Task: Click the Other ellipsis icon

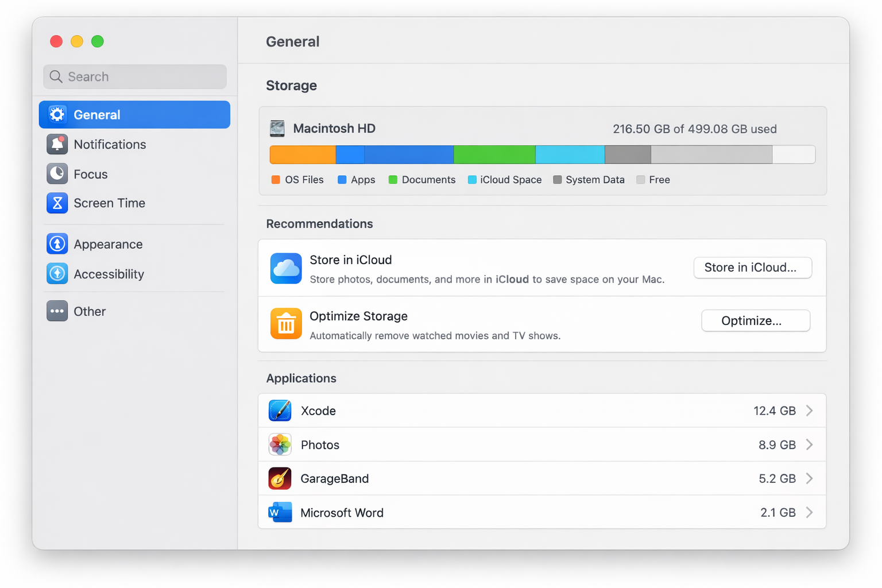Action: pos(57,311)
